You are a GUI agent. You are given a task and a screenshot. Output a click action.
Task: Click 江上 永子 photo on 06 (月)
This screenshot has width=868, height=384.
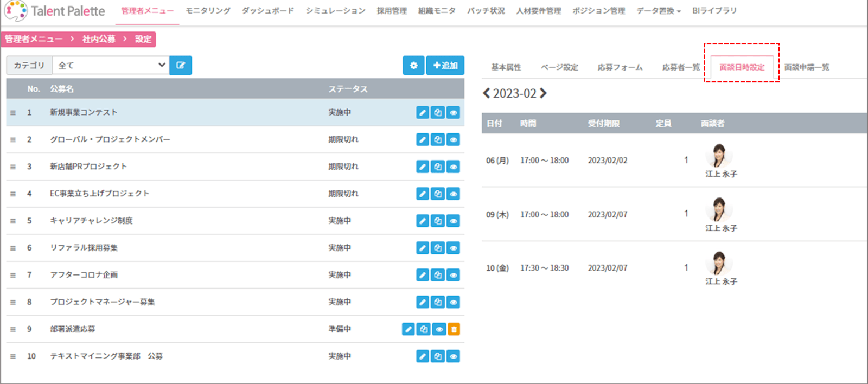(719, 156)
